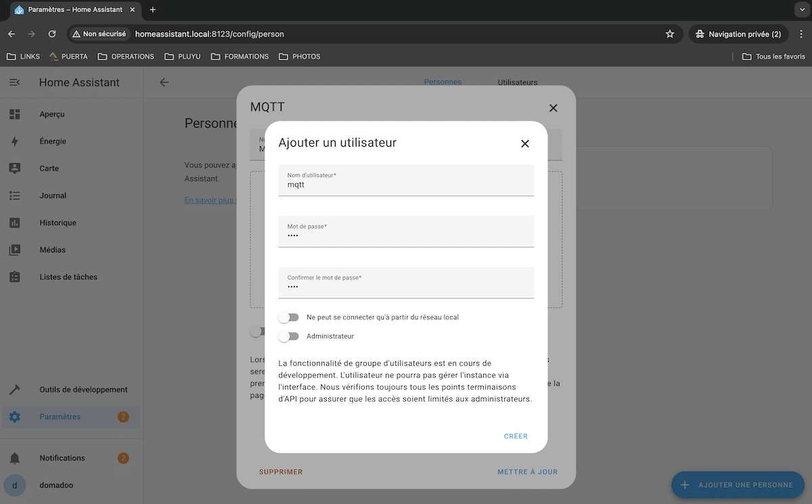Screen dimensions: 812x504
Task: Click the browser address bar URL
Action: pos(210,34)
